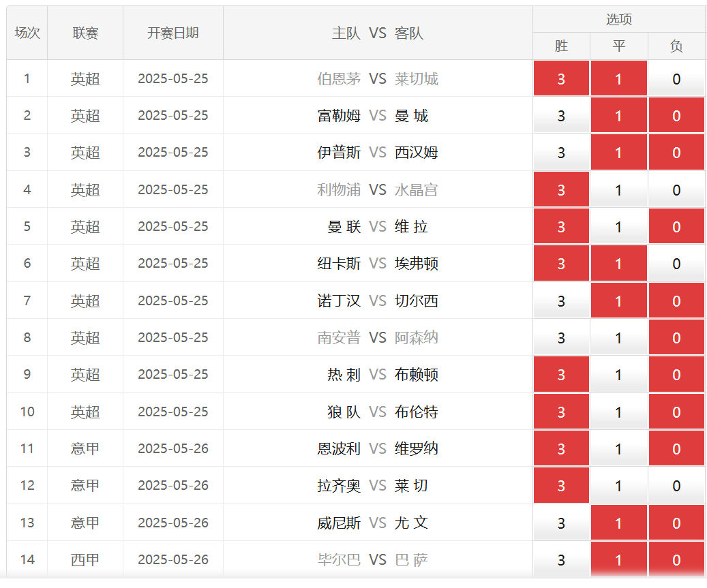Pick draw (1) for 拉齐奥 VS 莱切
This screenshot has width=707, height=588.
(618, 485)
